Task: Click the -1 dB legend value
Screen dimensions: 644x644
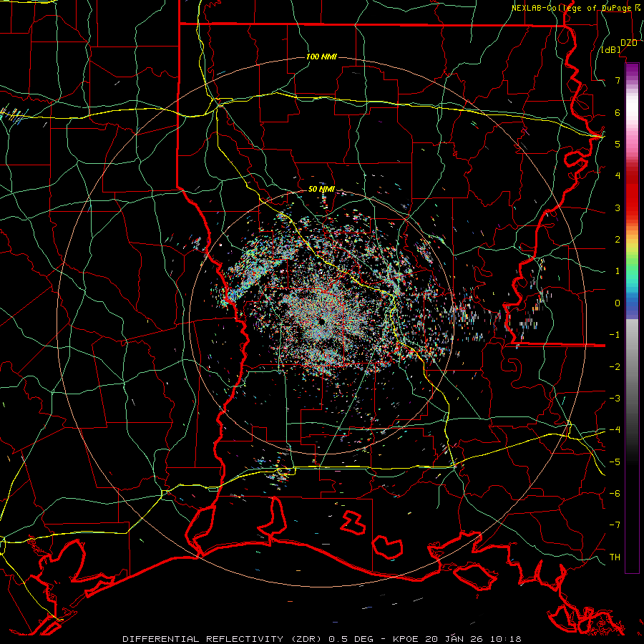Action: tap(615, 335)
